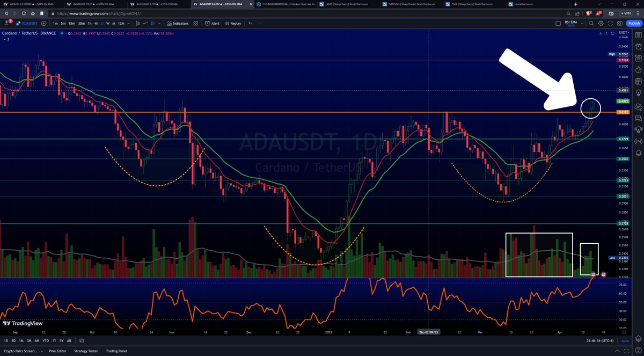Undo the last chart action
Image resolution: width=644 pixels, height=356 pixels.
point(250,23)
